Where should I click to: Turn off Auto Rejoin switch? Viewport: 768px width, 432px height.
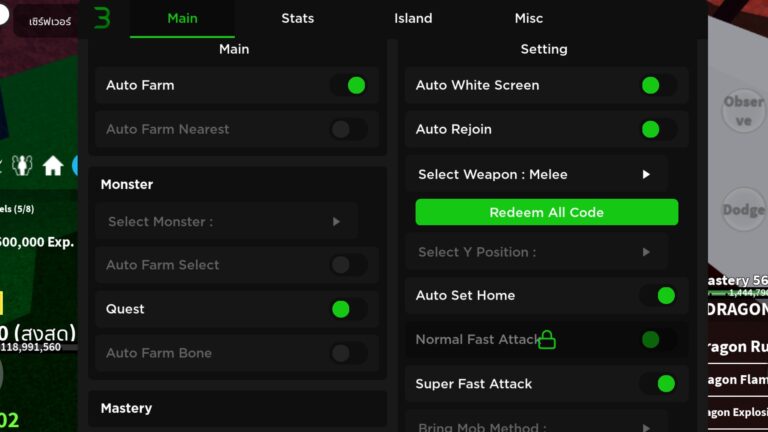point(658,129)
